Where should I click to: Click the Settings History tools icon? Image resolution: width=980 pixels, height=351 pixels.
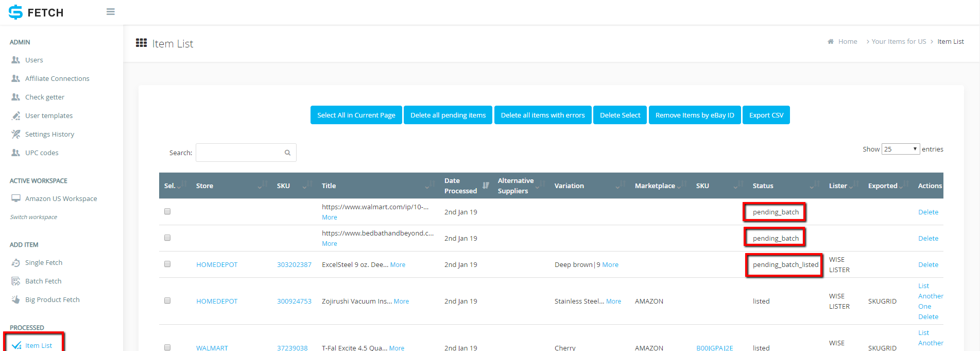click(16, 134)
